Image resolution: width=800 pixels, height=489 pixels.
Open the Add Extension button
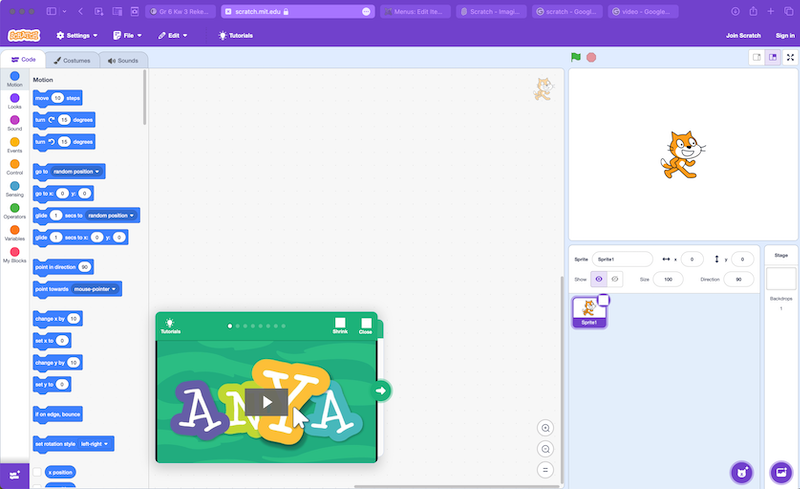tap(14, 475)
